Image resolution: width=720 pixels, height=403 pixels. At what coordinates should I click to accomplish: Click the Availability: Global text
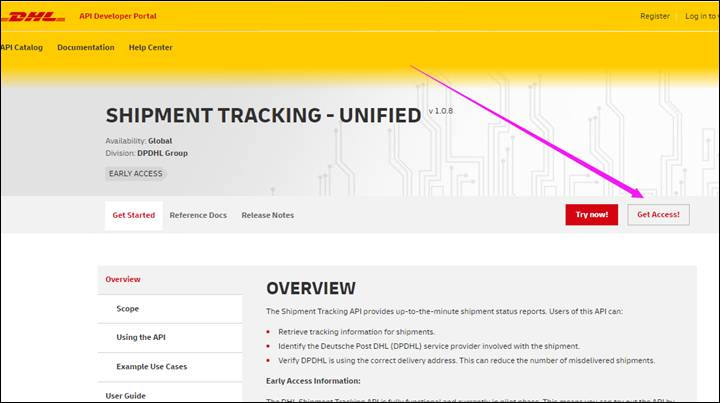139,141
